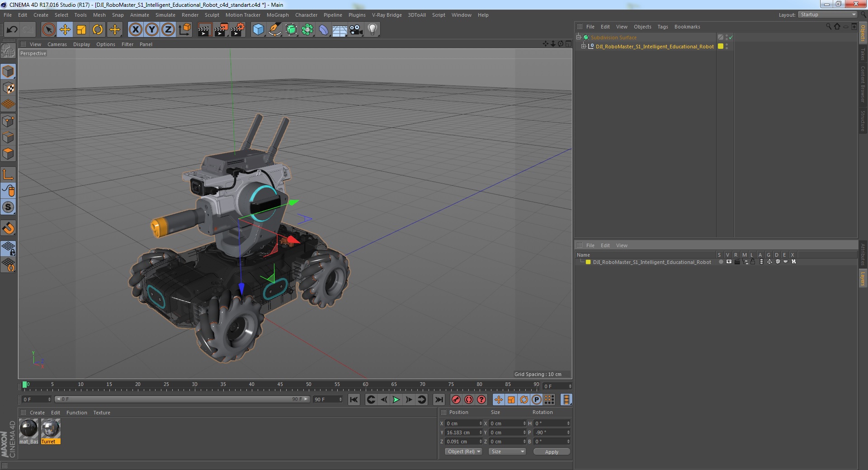Click layer manager yellow color swatch
The height and width of the screenshot is (470, 868).
tap(588, 262)
